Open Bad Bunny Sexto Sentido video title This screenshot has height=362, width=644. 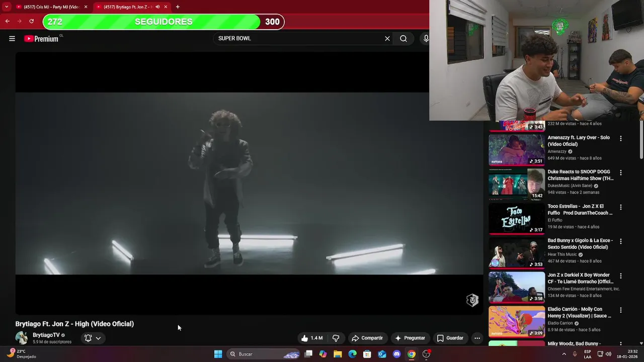(x=580, y=244)
